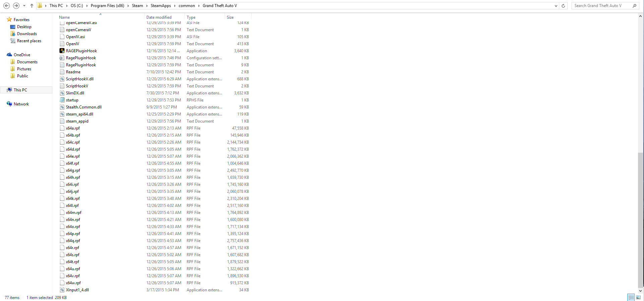Expand the chevron after SteamApps breadcrumb
This screenshot has width=644, height=301.
[175, 6]
